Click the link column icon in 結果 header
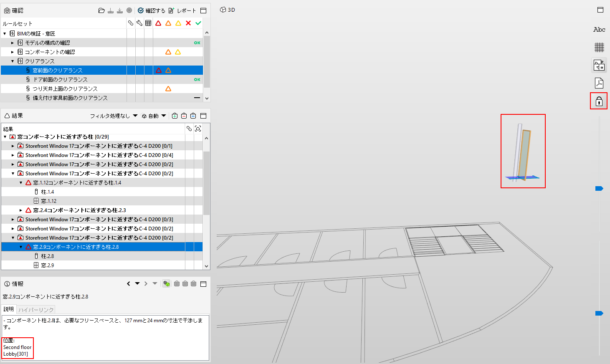The height and width of the screenshot is (364, 610). click(189, 129)
